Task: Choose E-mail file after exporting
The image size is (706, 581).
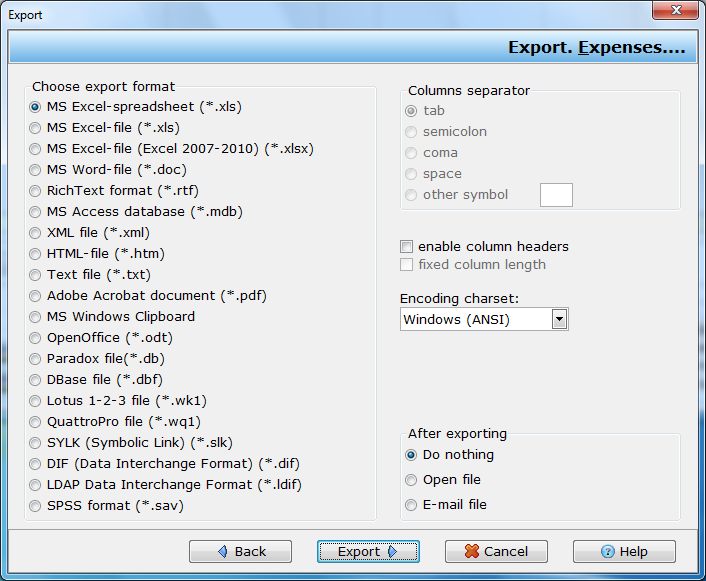Action: pos(411,505)
